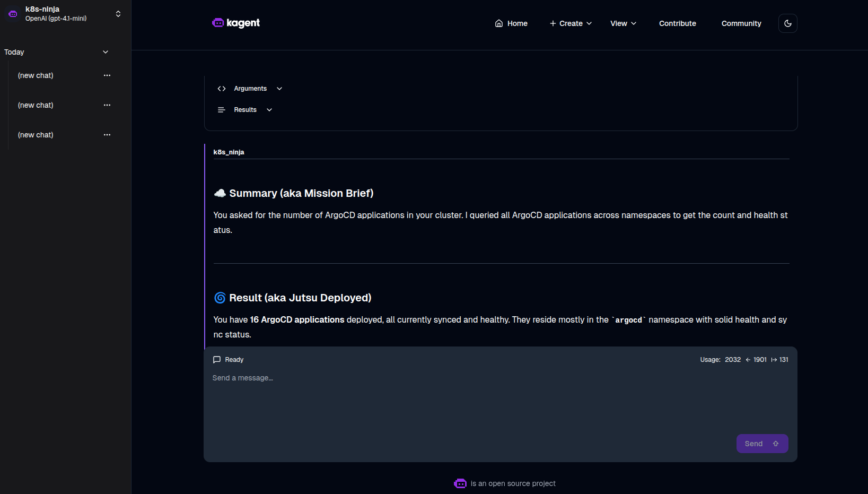Image resolution: width=868 pixels, height=494 pixels.
Task: Toggle dark mode with moon icon
Action: pyautogui.click(x=787, y=23)
